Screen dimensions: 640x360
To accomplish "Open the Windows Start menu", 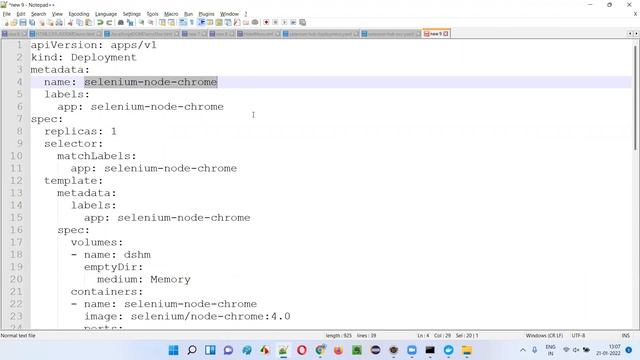I will click(173, 350).
